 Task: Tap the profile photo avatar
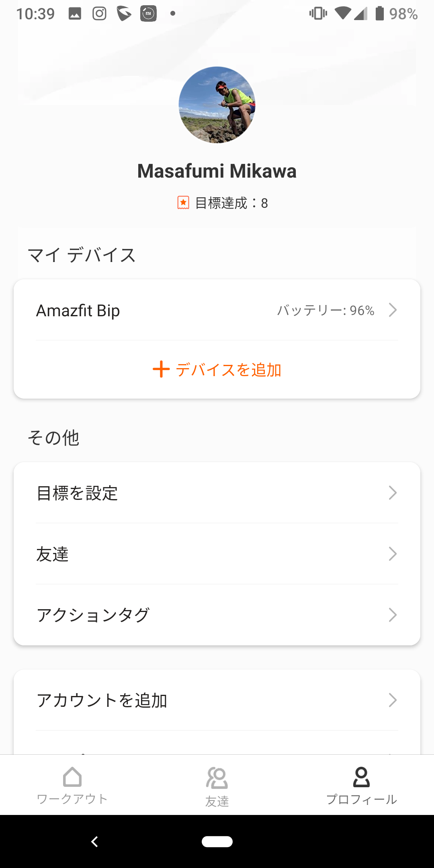point(217,105)
